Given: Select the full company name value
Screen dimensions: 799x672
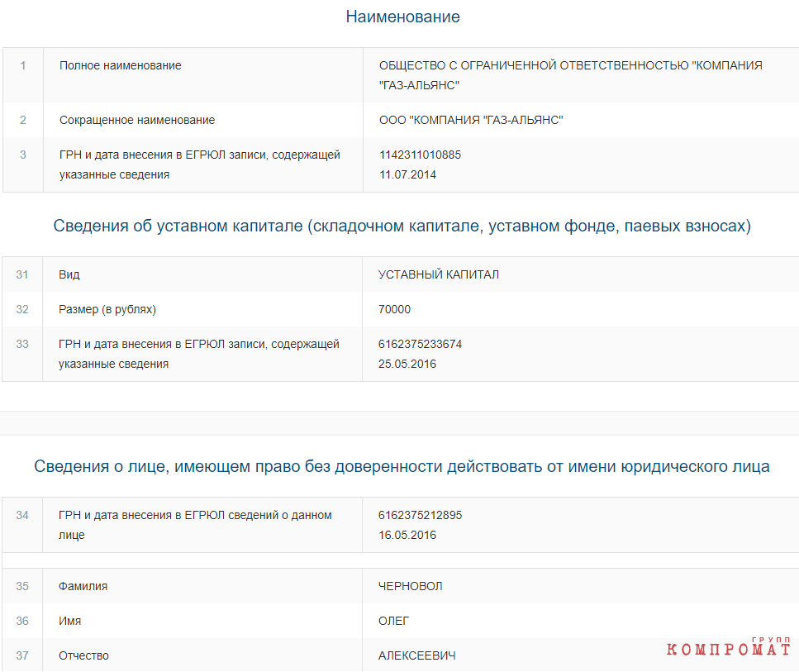Looking at the screenshot, I should 570,75.
